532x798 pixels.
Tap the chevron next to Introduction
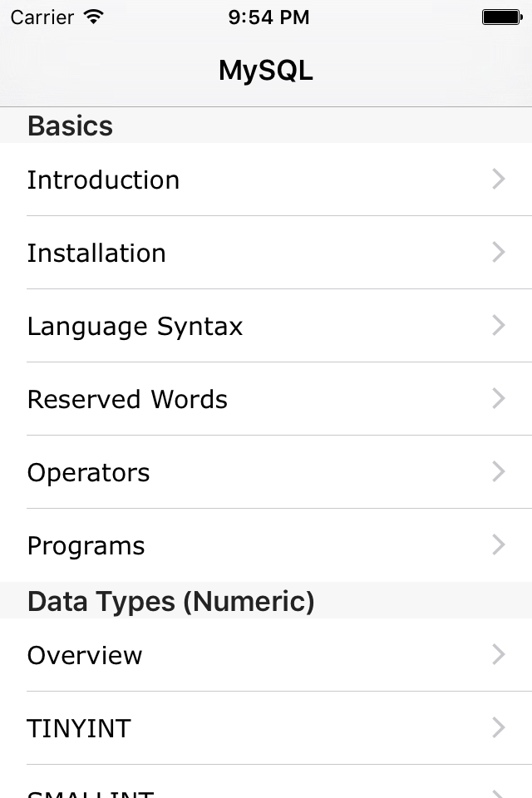tap(498, 180)
